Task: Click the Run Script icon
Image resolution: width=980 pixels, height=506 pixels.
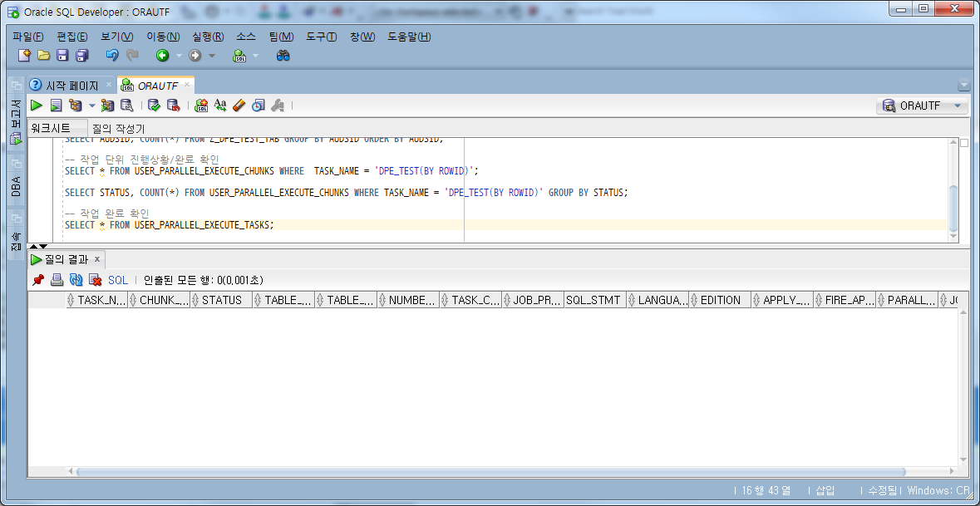Action: pos(57,106)
